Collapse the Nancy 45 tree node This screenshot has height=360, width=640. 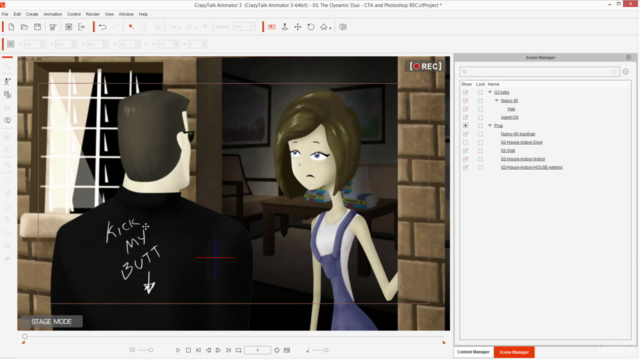(497, 100)
